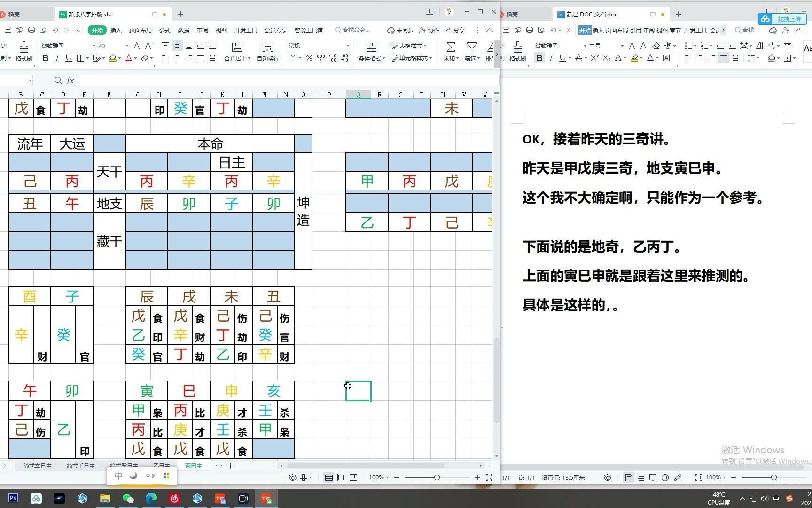Screen dimensions: 812x508
Task: Toggle italic in the spreadsheet toolbar
Action: point(57,58)
